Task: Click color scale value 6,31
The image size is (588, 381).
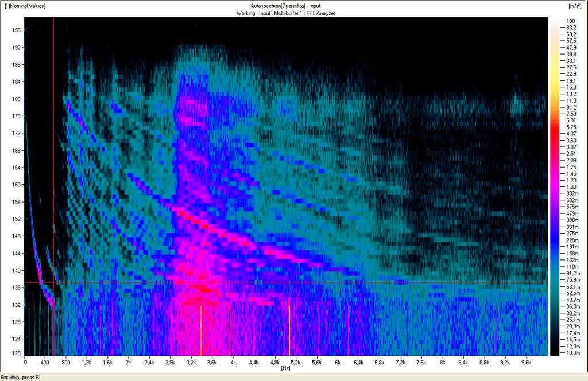Action: point(571,120)
